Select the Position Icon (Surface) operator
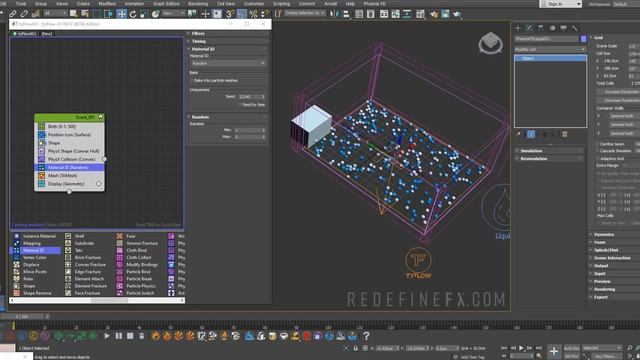Image resolution: width=640 pixels, height=360 pixels. [69, 135]
